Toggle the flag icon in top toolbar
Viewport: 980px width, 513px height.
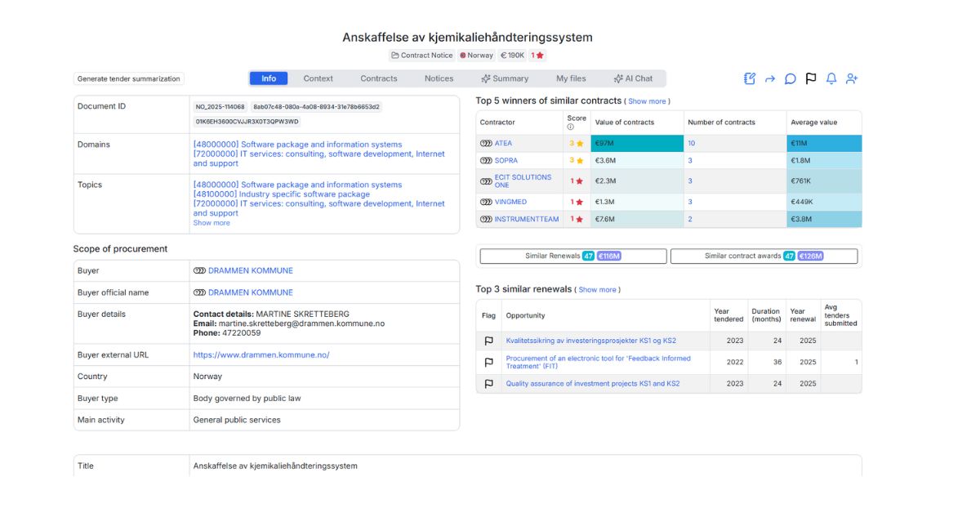pyautogui.click(x=811, y=78)
